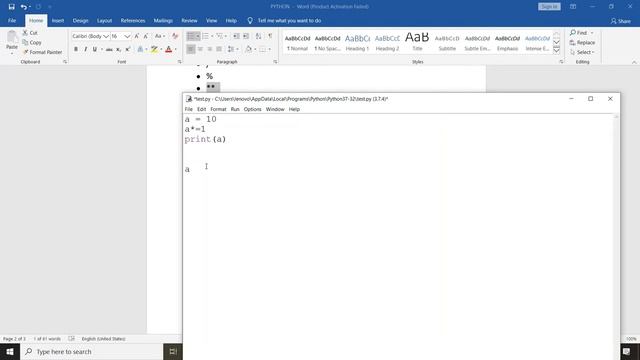Select Justify alignment

pyautogui.click(x=219, y=49)
